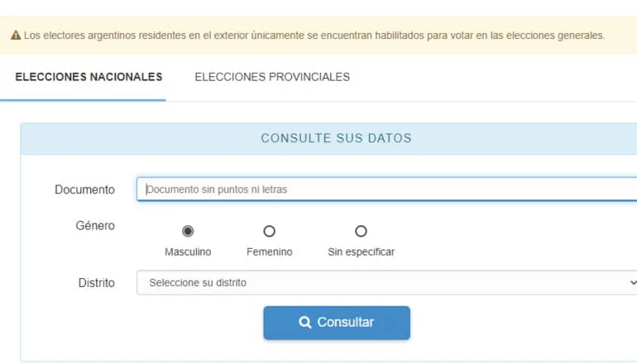Expand the Distrito selector via its chevron arrow

633,282
